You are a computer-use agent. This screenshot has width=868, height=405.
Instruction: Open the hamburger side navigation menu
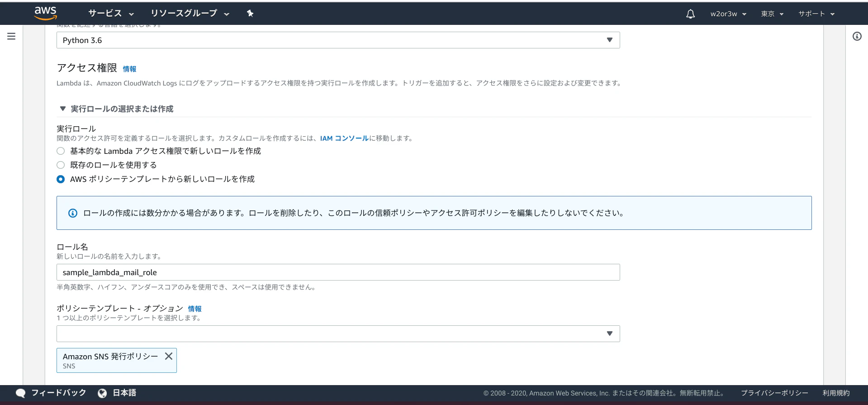[11, 36]
